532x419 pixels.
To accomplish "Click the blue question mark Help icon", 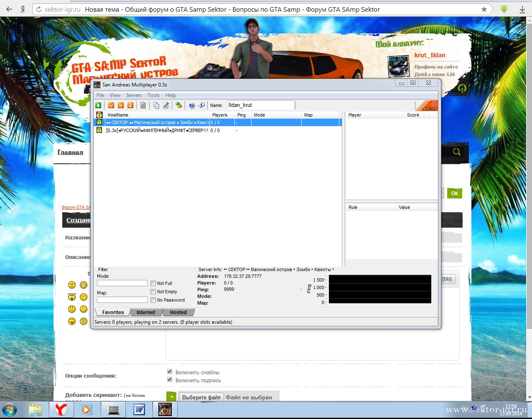I will pyautogui.click(x=192, y=105).
